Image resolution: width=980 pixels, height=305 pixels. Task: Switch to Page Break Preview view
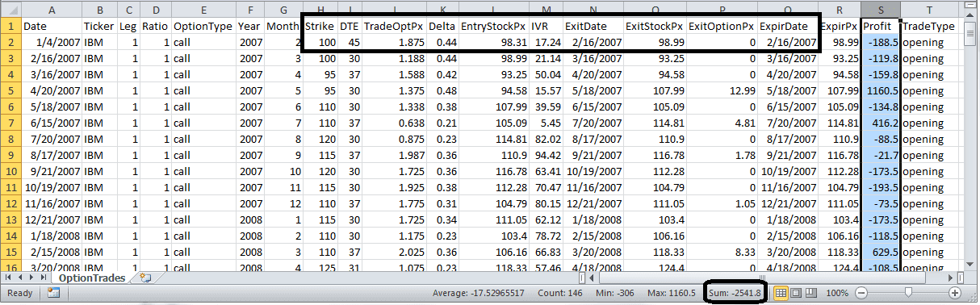pyautogui.click(x=812, y=293)
